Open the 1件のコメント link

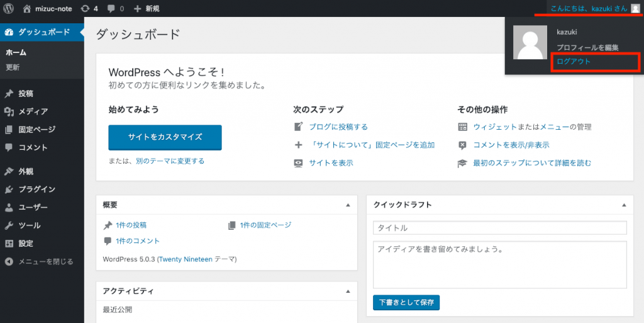pyautogui.click(x=138, y=241)
